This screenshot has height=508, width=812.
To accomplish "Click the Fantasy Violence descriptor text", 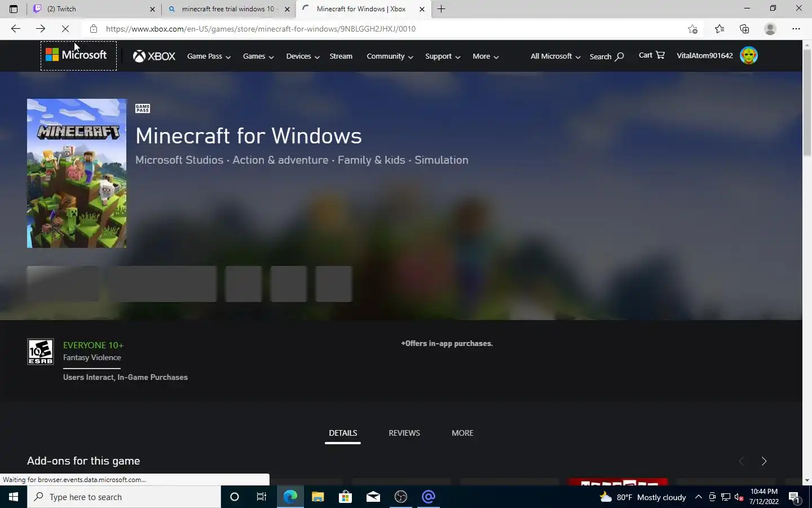I will [92, 357].
